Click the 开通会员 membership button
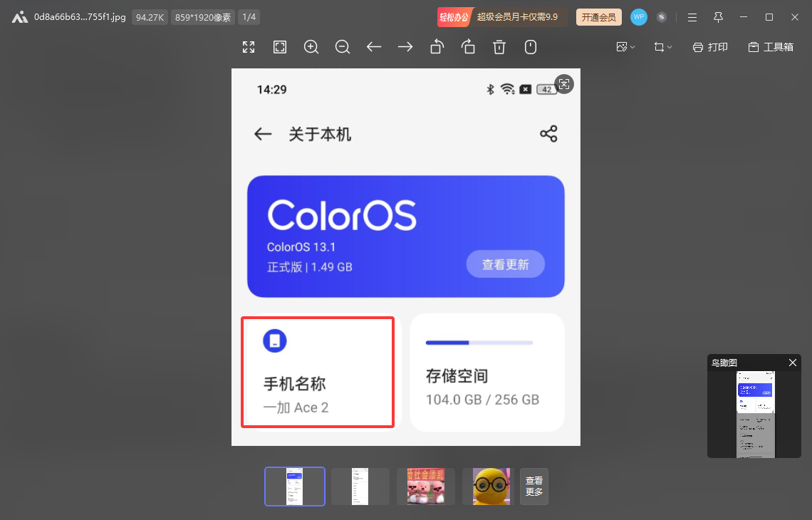 (x=598, y=17)
